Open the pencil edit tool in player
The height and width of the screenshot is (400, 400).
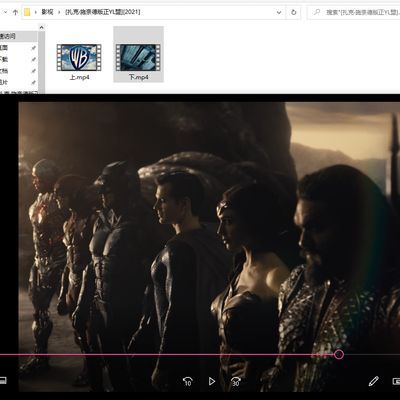[374, 381]
